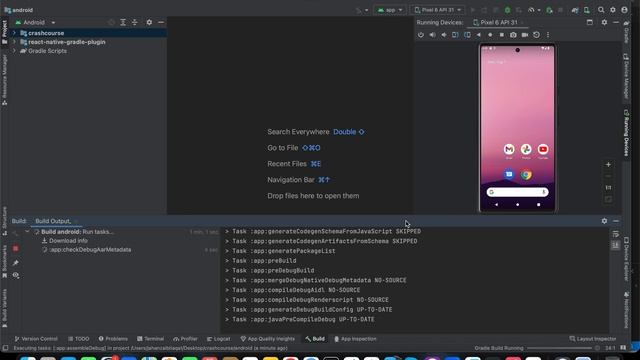Open Running Devices panel settings gear
The width and height of the screenshot is (640, 360).
point(604,22)
